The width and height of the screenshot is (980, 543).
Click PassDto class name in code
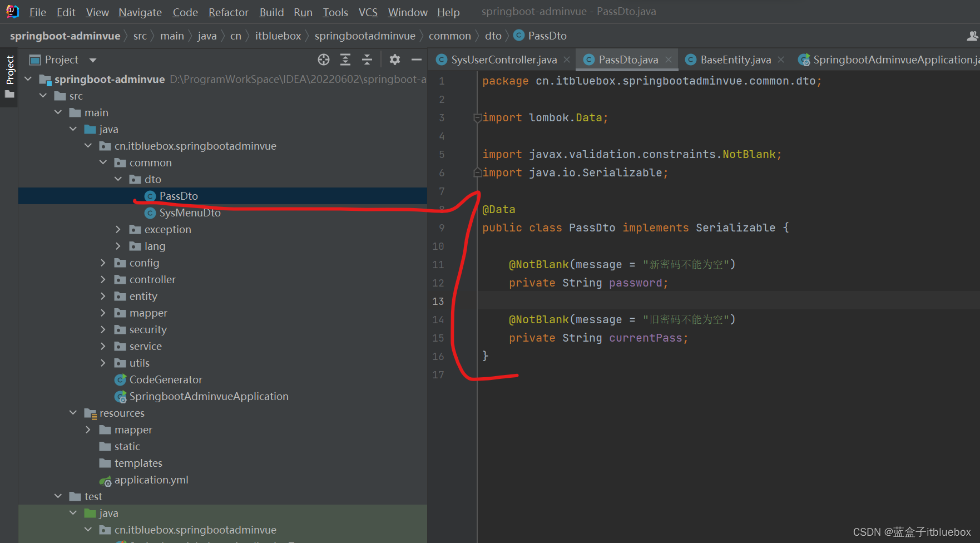point(592,228)
